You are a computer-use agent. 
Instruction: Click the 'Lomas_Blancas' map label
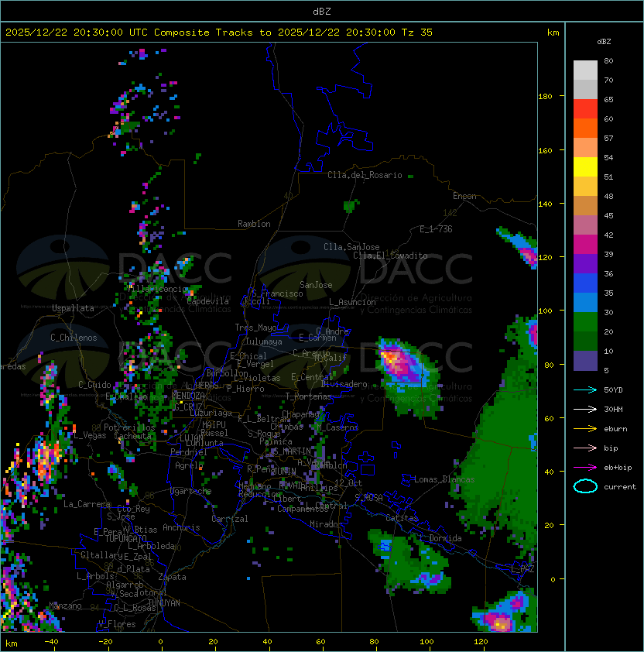click(444, 479)
